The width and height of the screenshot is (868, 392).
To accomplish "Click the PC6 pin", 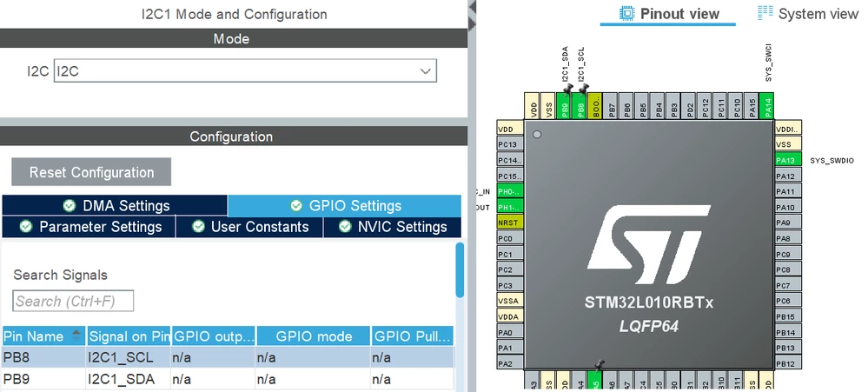I will pyautogui.click(x=788, y=302).
